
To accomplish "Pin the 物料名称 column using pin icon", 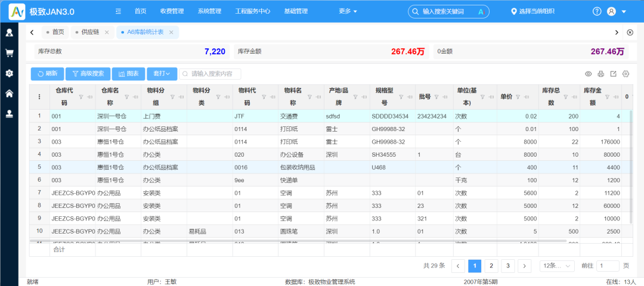I will pyautogui.click(x=317, y=97).
